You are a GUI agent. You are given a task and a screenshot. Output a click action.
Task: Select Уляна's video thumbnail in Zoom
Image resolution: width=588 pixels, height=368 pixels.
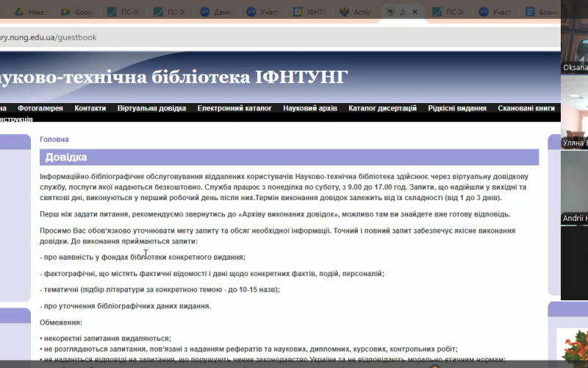coord(575,112)
